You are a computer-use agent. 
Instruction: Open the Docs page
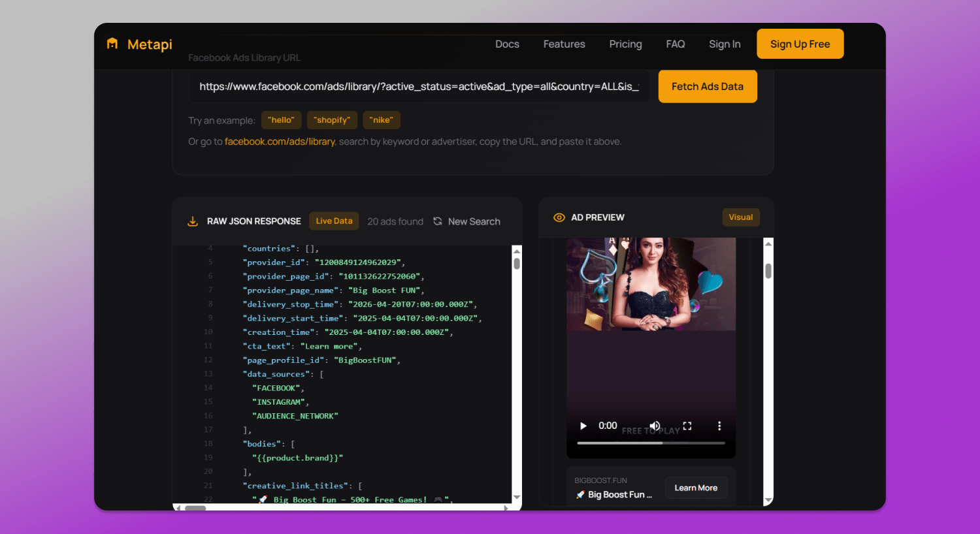507,44
